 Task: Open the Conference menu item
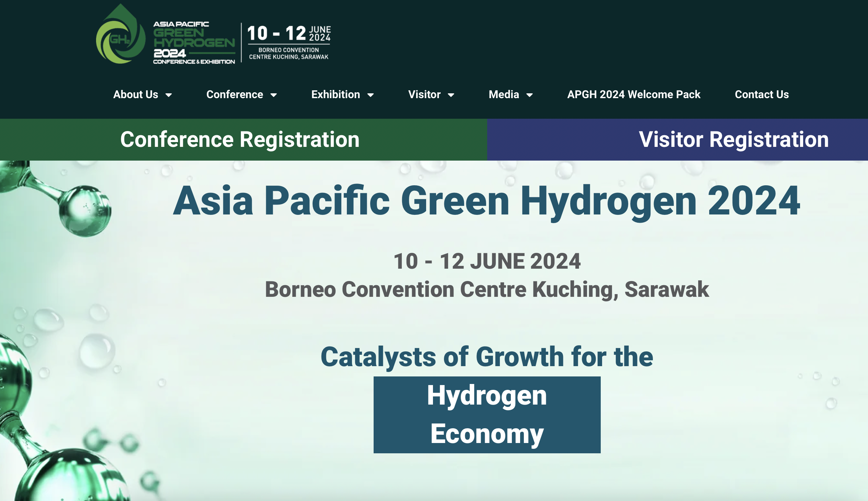[235, 94]
